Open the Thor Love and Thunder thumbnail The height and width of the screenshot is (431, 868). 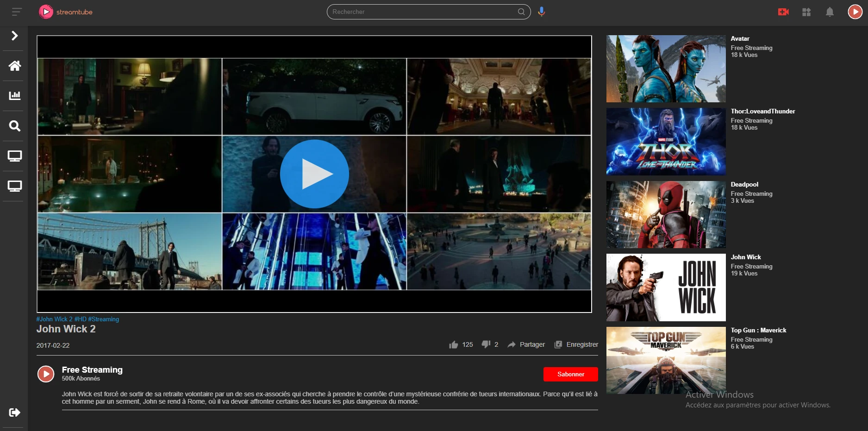[666, 142]
